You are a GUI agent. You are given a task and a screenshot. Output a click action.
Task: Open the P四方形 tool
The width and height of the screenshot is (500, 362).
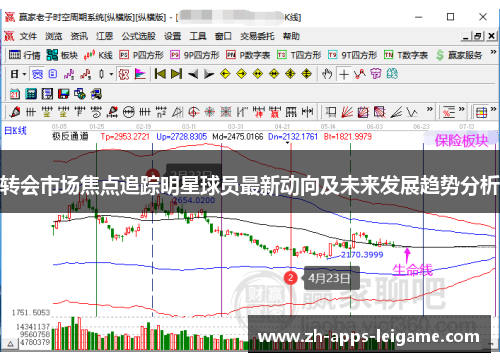click(141, 55)
